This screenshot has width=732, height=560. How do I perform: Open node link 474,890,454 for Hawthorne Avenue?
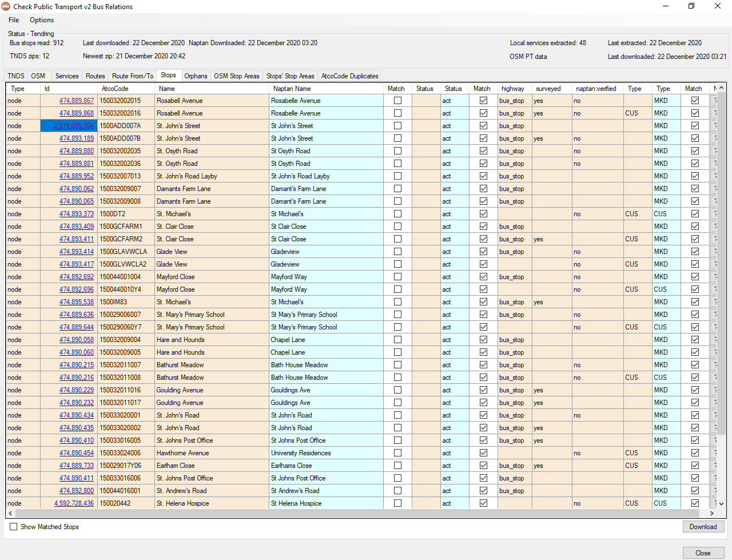[77, 453]
